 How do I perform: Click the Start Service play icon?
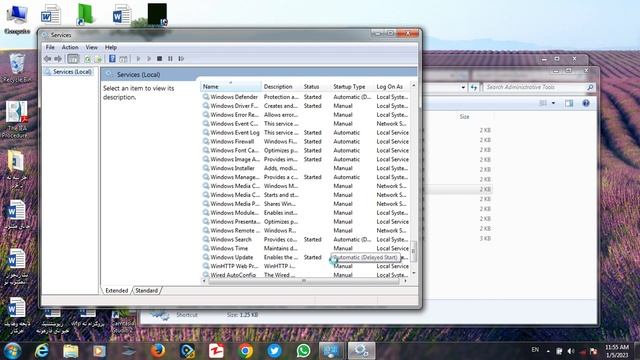tap(138, 59)
